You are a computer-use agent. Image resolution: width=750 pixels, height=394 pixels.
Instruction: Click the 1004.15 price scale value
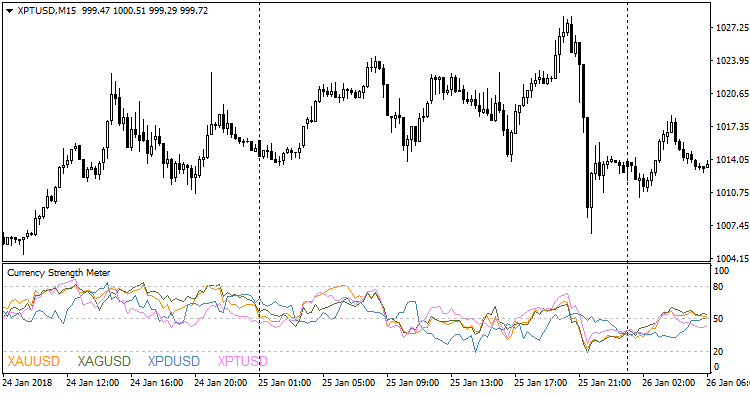tap(732, 259)
